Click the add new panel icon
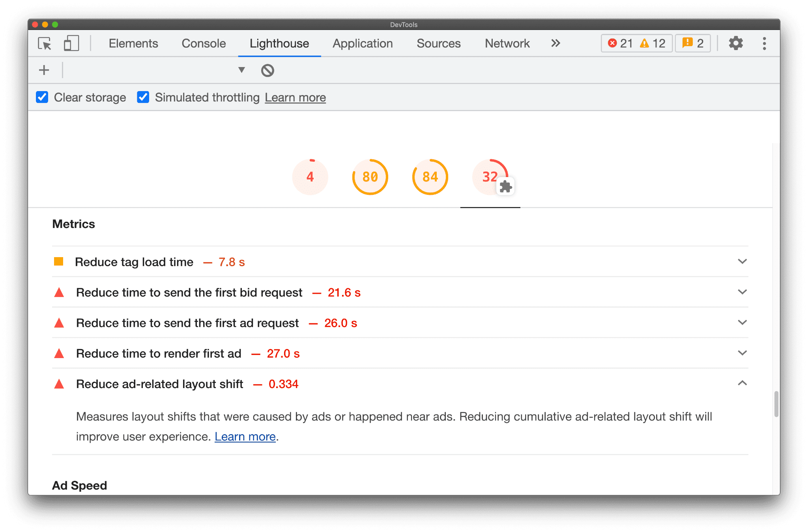The width and height of the screenshot is (808, 532). click(x=44, y=70)
